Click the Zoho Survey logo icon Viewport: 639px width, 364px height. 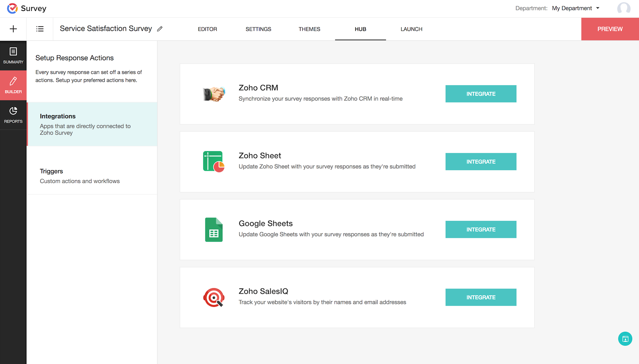point(12,8)
